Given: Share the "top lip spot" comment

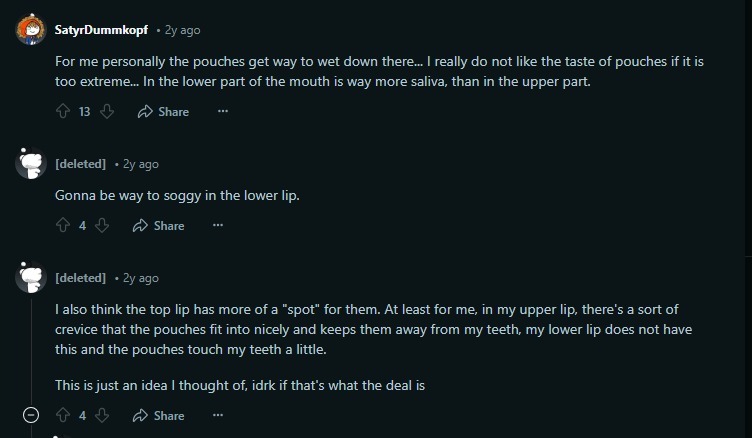Looking at the screenshot, I should (158, 415).
